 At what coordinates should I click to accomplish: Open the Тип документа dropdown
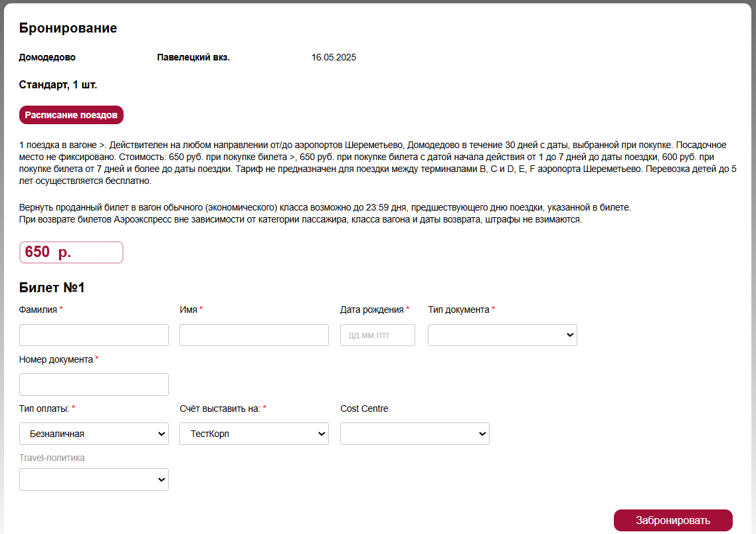tap(502, 335)
